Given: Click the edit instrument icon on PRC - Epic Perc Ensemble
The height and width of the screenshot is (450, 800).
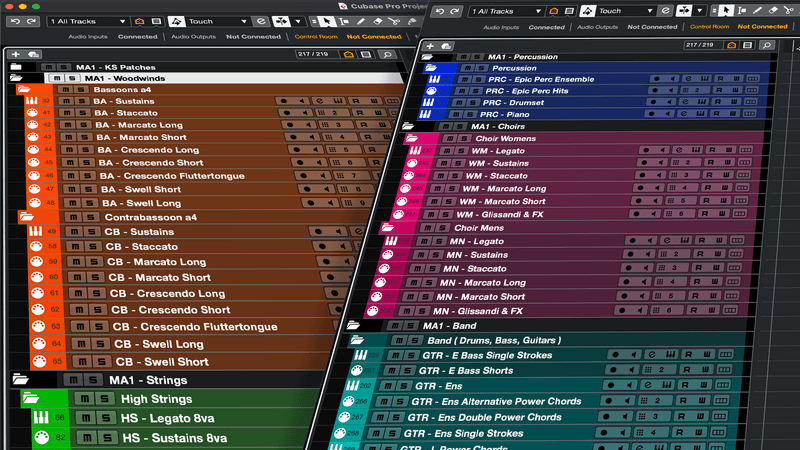Looking at the screenshot, I should click(689, 79).
